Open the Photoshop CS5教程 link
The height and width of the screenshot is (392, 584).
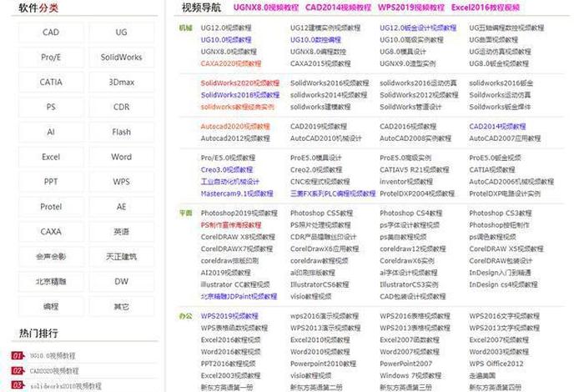321,214
